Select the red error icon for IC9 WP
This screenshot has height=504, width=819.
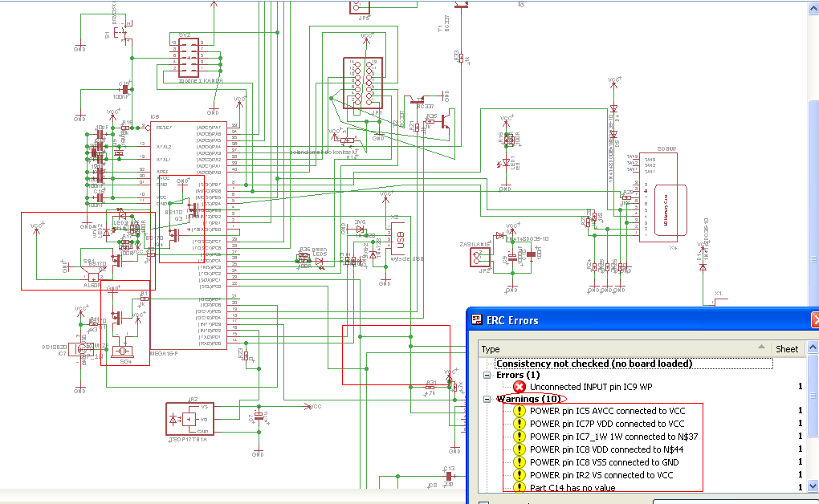[x=520, y=387]
